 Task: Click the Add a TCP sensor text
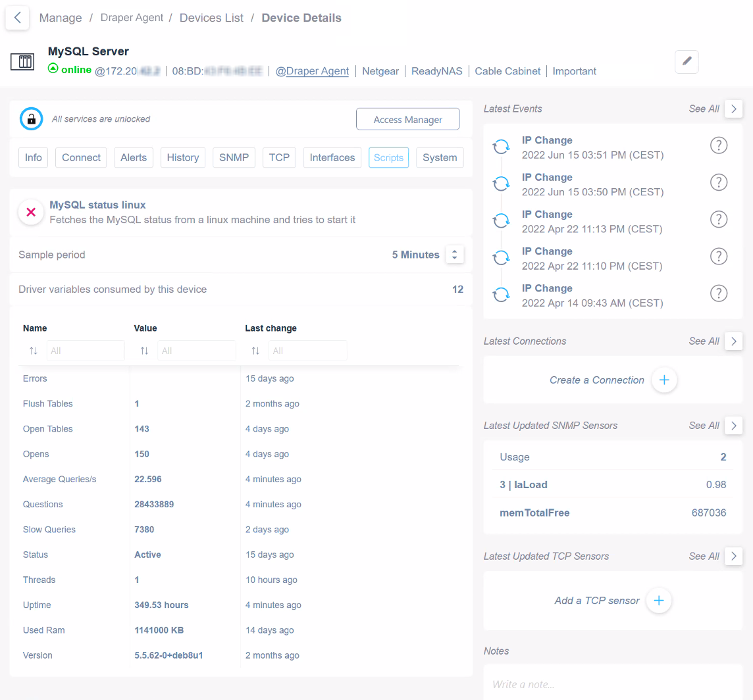[597, 601]
